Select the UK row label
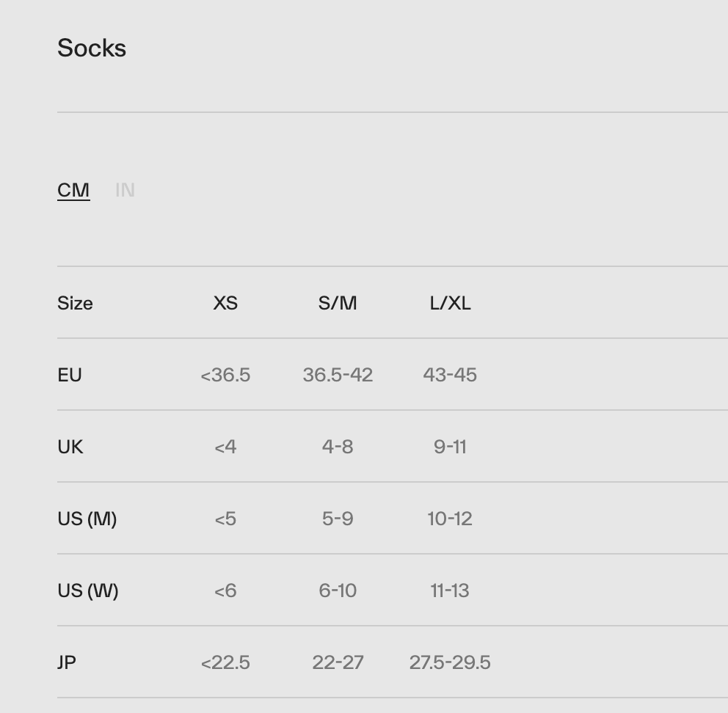 click(70, 447)
